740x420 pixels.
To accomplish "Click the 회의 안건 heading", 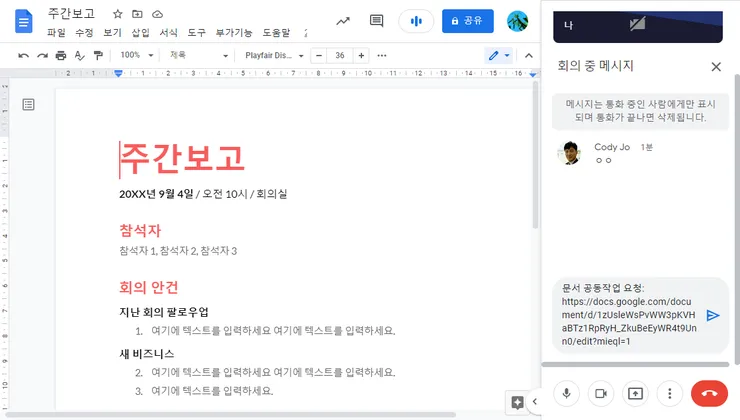I will click(149, 287).
